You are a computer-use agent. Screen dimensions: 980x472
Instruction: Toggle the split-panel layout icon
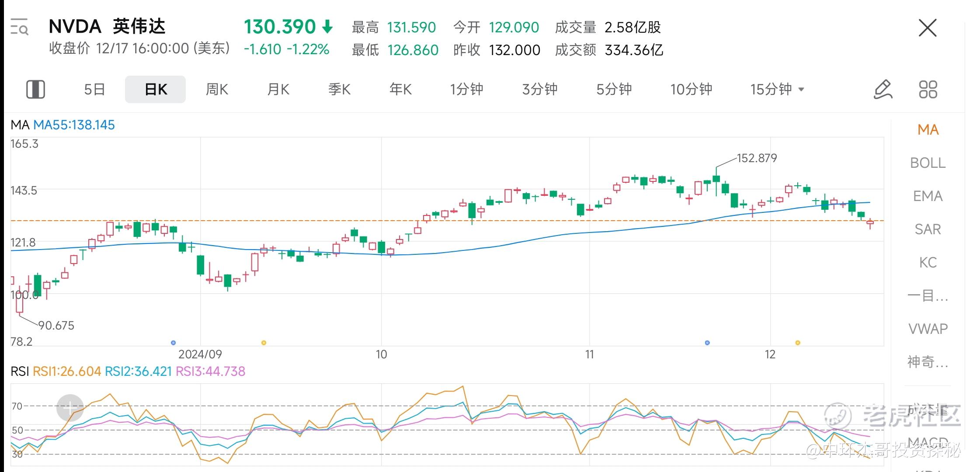[x=35, y=89]
